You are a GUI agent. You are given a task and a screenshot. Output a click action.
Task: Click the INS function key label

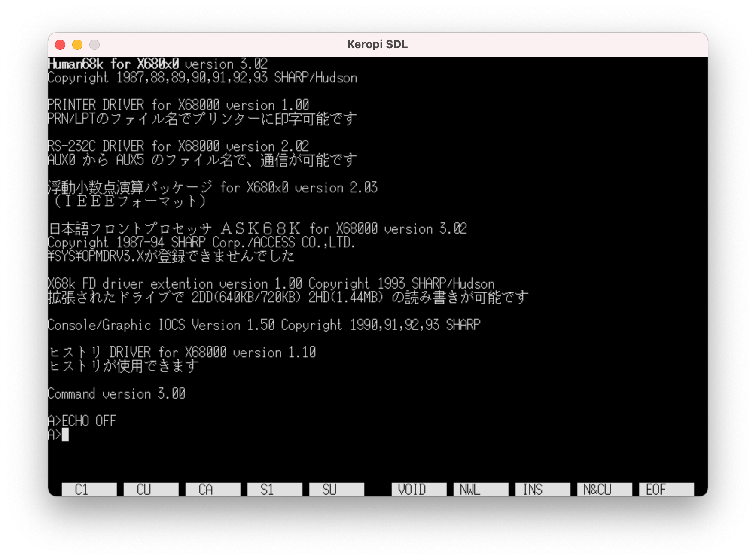(x=543, y=490)
